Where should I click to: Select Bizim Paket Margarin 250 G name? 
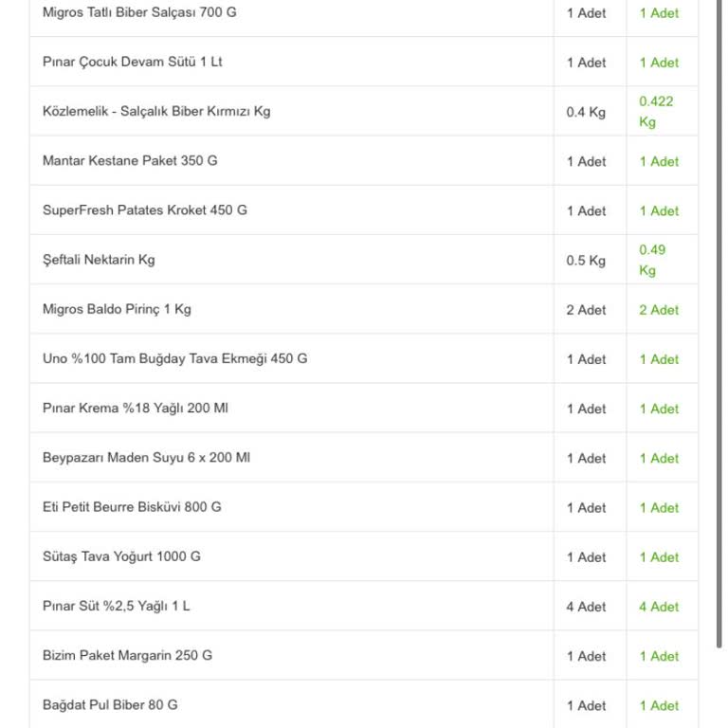(x=127, y=655)
